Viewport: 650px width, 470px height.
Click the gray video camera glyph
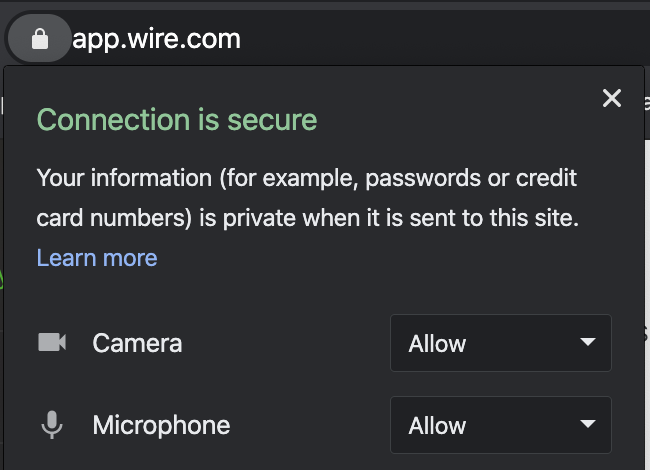[52, 342]
